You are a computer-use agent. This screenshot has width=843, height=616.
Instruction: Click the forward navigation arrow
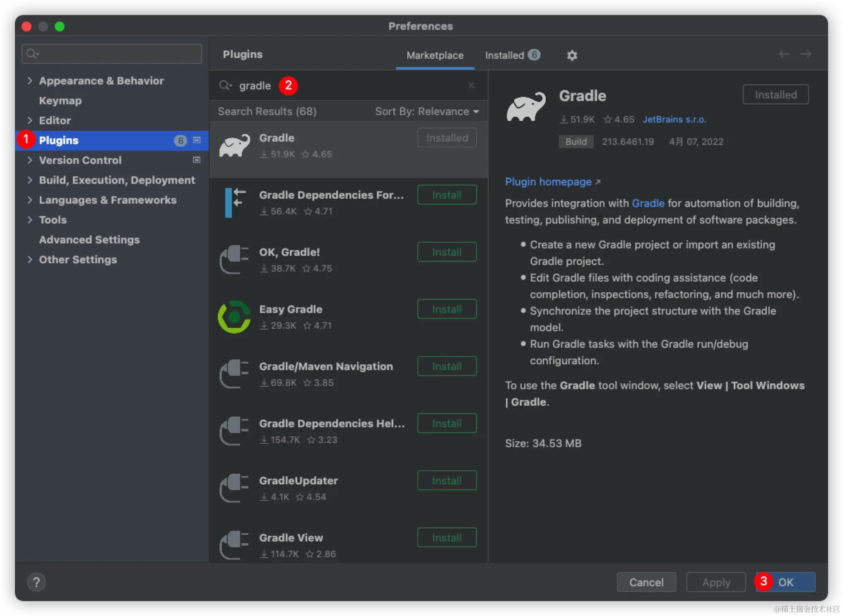(x=806, y=54)
